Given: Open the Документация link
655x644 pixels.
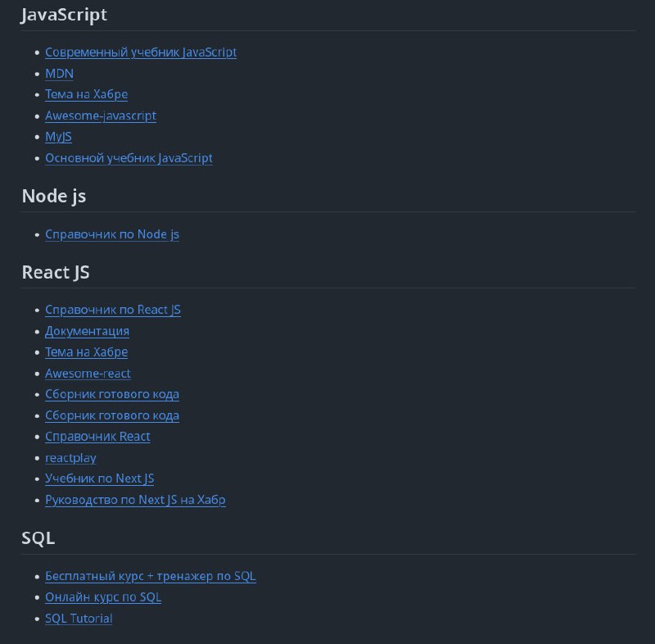Looking at the screenshot, I should 88,331.
